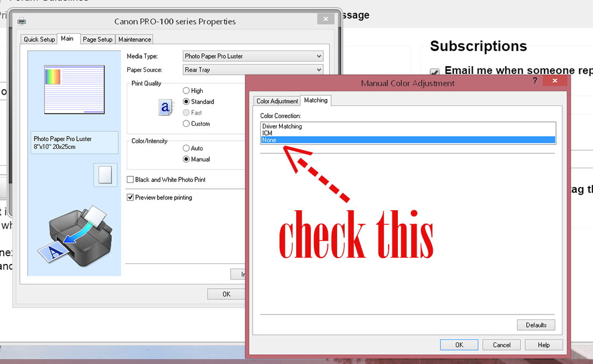593x364 pixels.
Task: Click the help question mark in title bar
Action: click(x=535, y=81)
